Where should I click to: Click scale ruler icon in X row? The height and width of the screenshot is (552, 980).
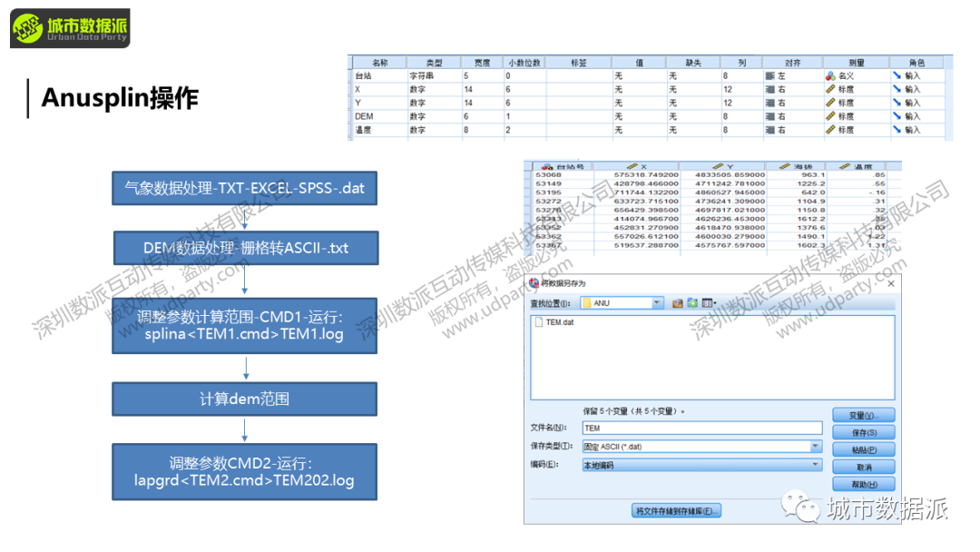coord(830,89)
